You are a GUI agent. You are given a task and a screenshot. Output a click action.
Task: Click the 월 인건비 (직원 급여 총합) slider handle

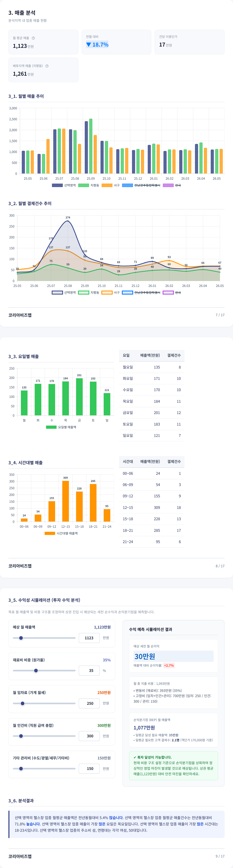coord(21,736)
